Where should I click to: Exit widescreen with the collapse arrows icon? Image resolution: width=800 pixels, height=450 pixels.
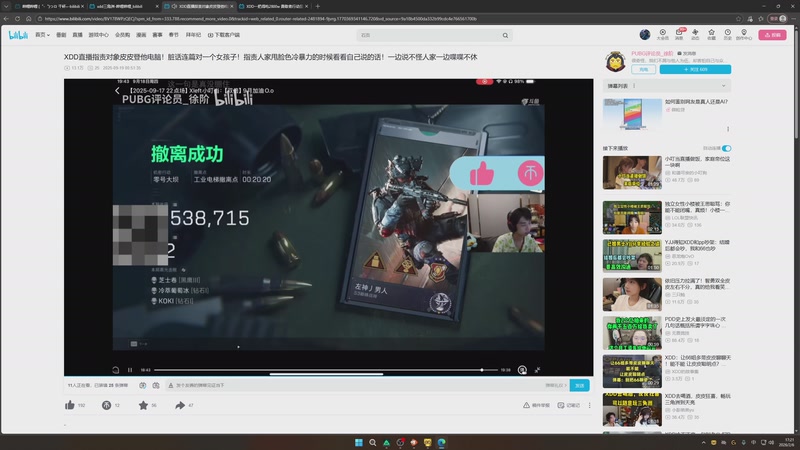click(x=537, y=370)
